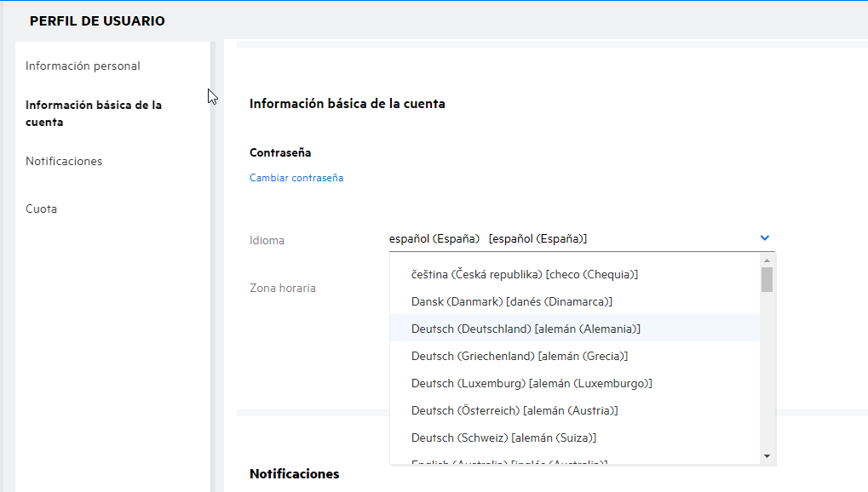This screenshot has width=868, height=492.
Task: Select Deutsch (Griechenland) option
Action: (x=519, y=356)
